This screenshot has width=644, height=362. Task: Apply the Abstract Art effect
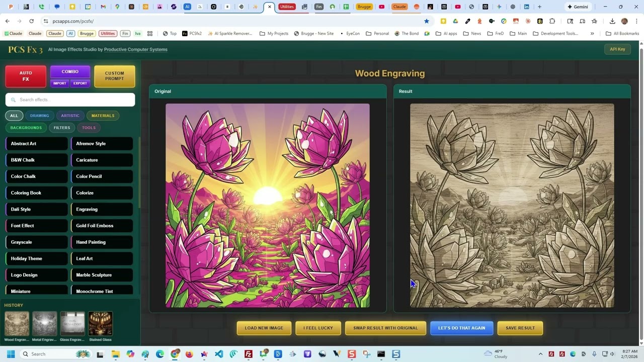(37, 144)
